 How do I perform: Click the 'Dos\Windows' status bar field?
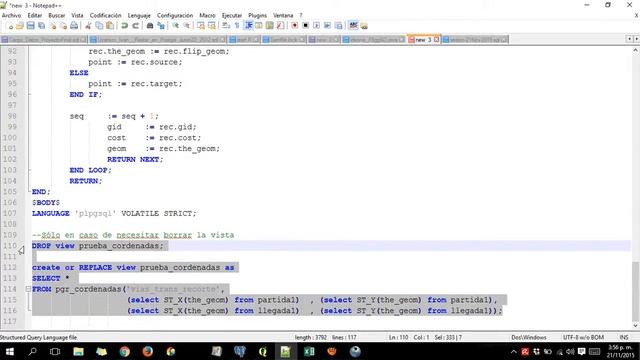point(529,338)
